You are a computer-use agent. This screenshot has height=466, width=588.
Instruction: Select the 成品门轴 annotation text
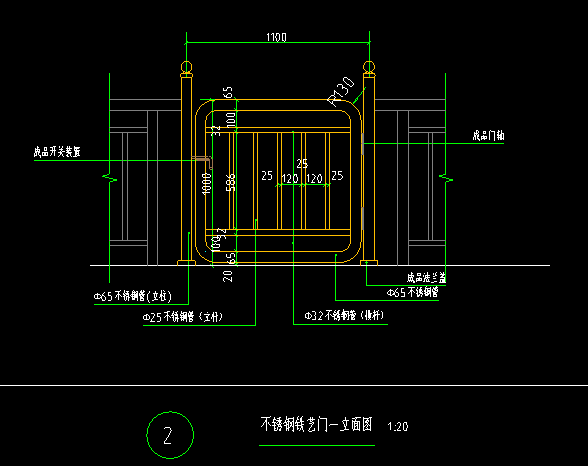(x=488, y=136)
